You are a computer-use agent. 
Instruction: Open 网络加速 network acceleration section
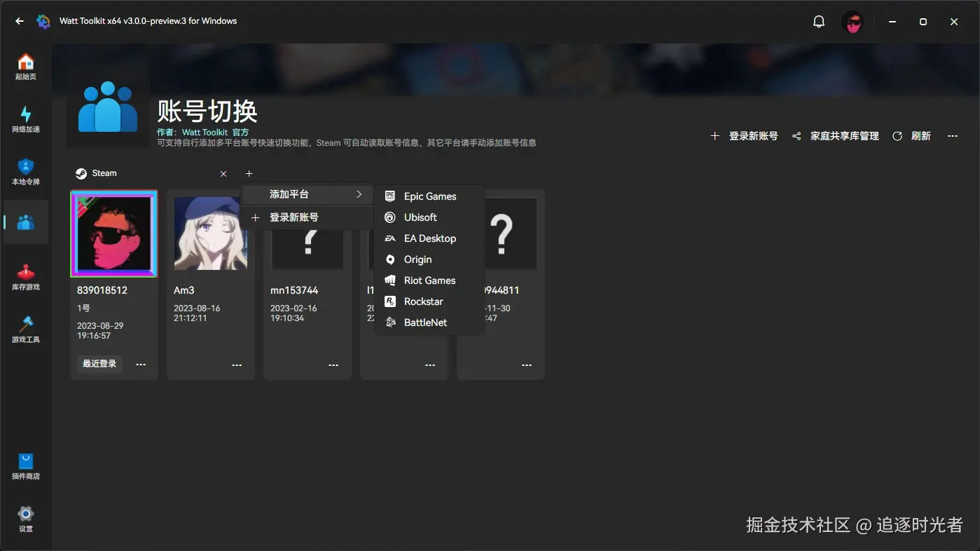click(26, 119)
